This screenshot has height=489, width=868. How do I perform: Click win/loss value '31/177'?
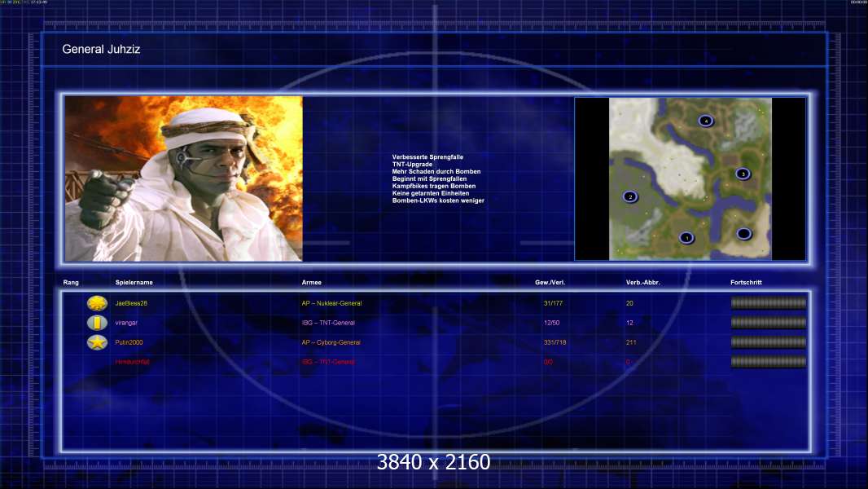[x=553, y=303]
